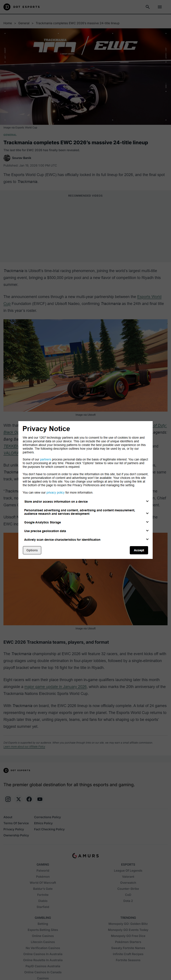Select General in the breadcrumb trail
The width and height of the screenshot is (171, 980).
pyautogui.click(x=24, y=23)
